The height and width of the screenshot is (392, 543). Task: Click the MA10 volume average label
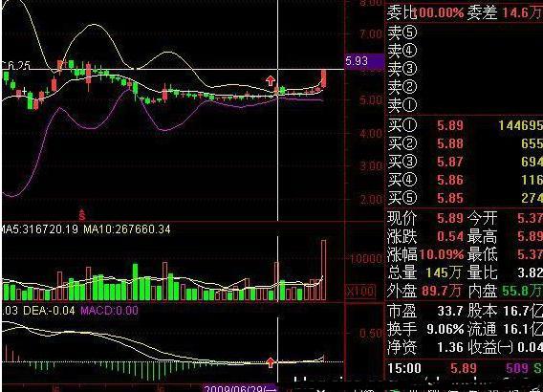point(127,229)
